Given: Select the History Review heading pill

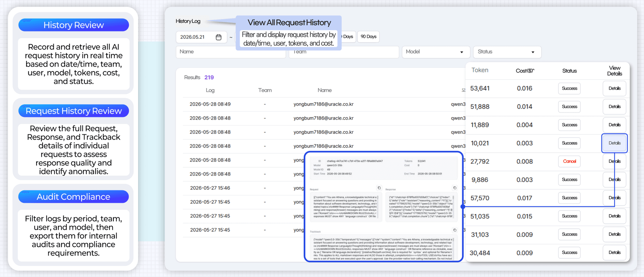Looking at the screenshot, I should click(x=74, y=25).
